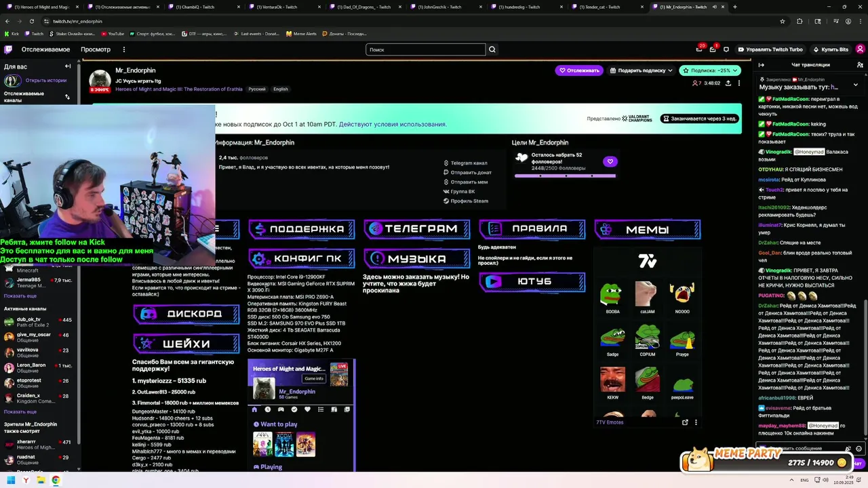Expand the 'Подарить подписку' dropdown
Image resolution: width=868 pixels, height=488 pixels.
[641, 70]
